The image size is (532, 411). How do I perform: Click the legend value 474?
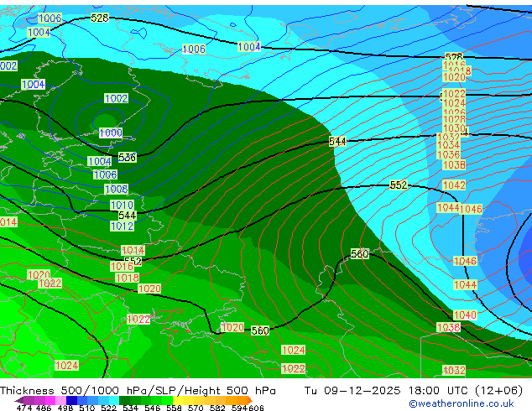pos(24,408)
